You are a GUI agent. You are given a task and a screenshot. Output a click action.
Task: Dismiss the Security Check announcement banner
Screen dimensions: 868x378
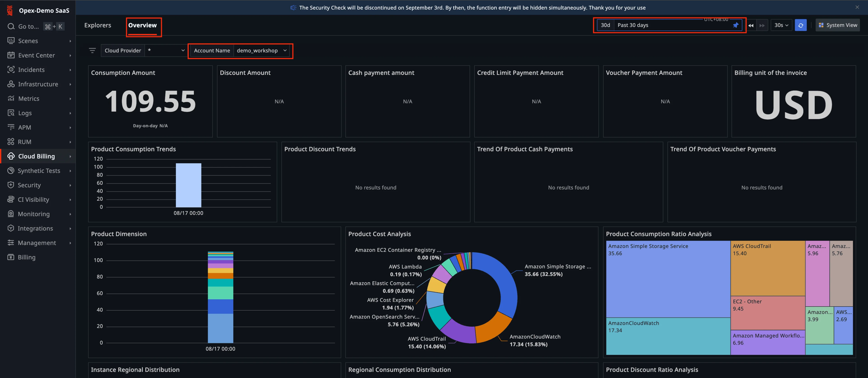click(857, 7)
